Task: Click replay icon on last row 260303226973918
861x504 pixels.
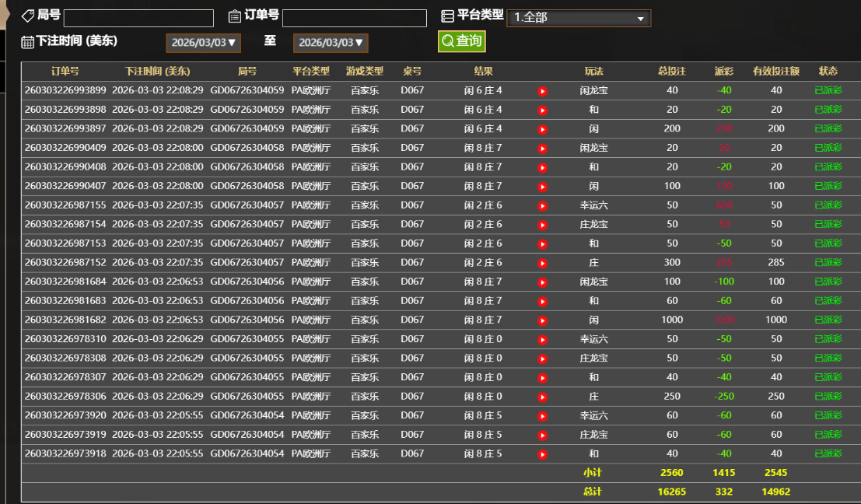Action: click(542, 453)
